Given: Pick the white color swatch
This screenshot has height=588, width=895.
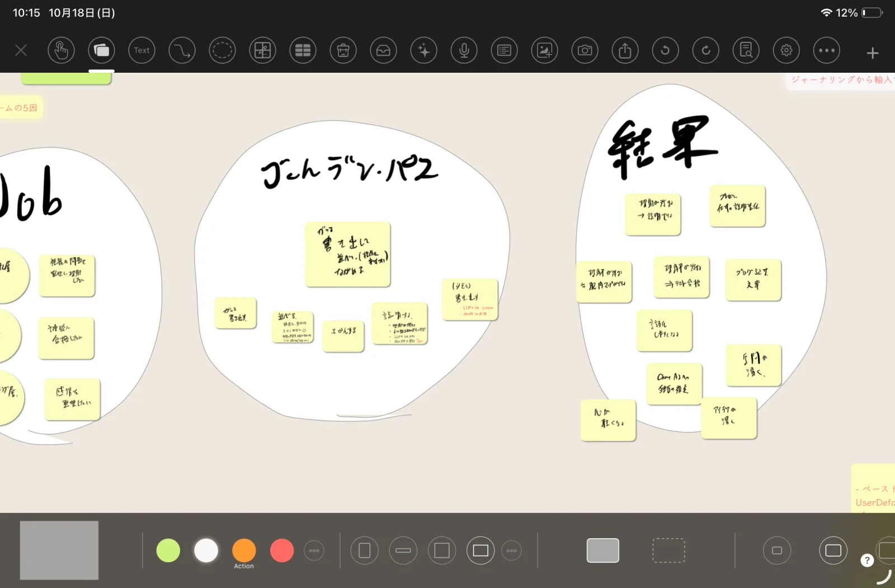Looking at the screenshot, I should pyautogui.click(x=206, y=551).
